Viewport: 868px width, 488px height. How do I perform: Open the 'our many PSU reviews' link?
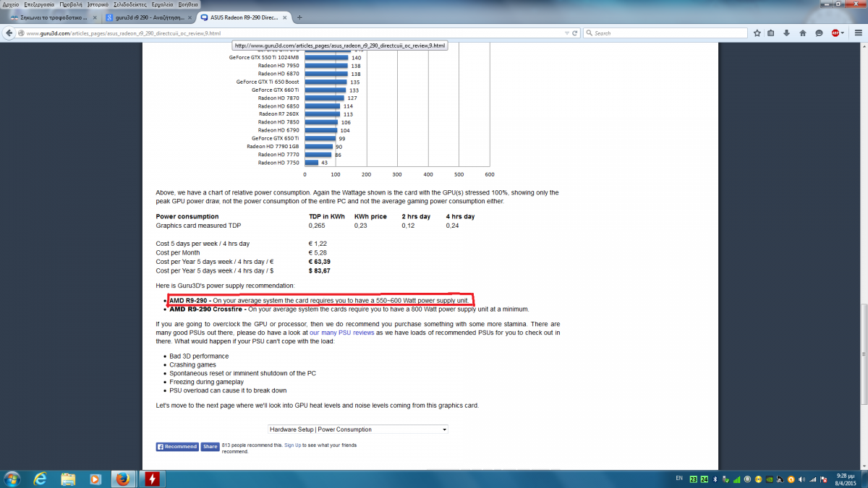342,332
